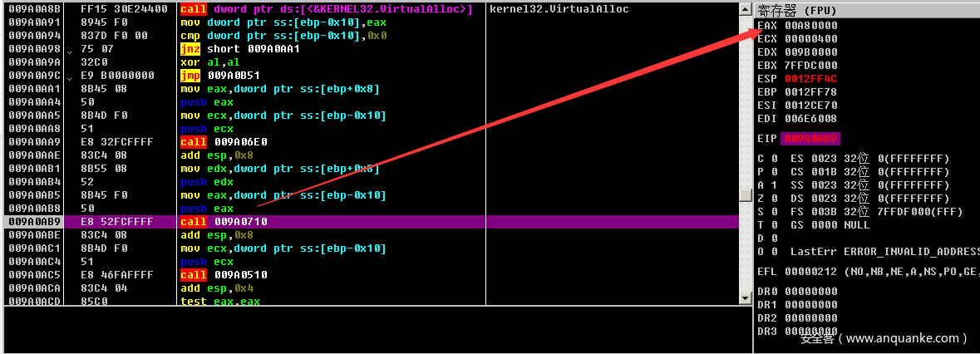Select the highlighted call 009A0710 instruction

[x=224, y=222]
